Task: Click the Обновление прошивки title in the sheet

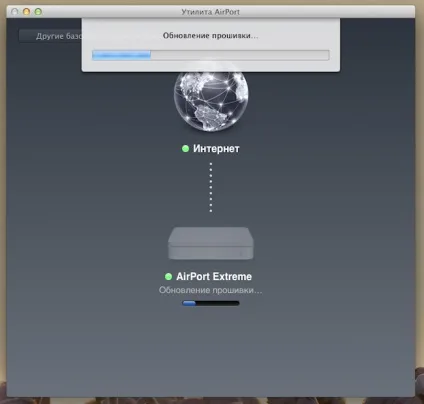Action: pos(210,36)
